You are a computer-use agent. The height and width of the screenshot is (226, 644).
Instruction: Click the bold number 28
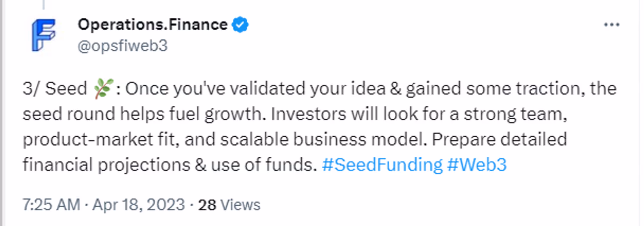[207, 205]
